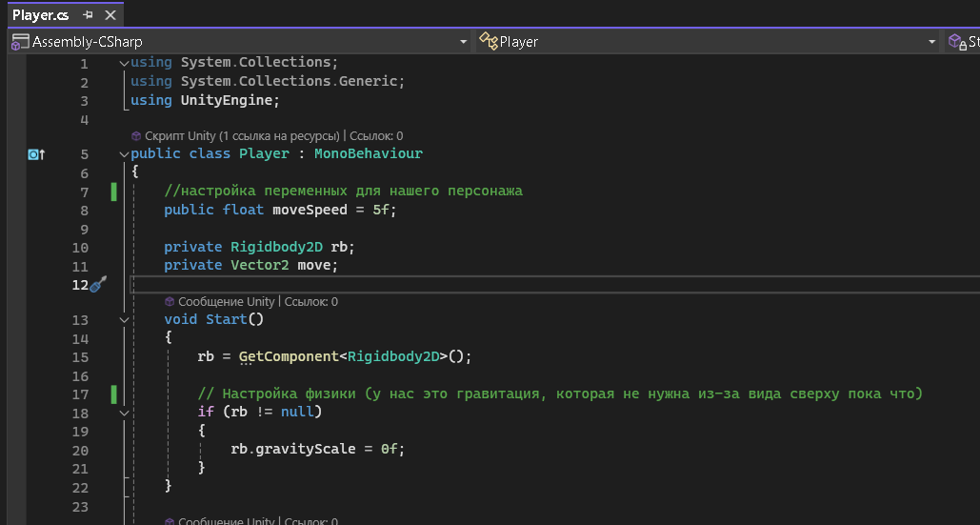980x525 pixels.
Task: Click 'Start' method name on line 13
Action: pos(227,319)
